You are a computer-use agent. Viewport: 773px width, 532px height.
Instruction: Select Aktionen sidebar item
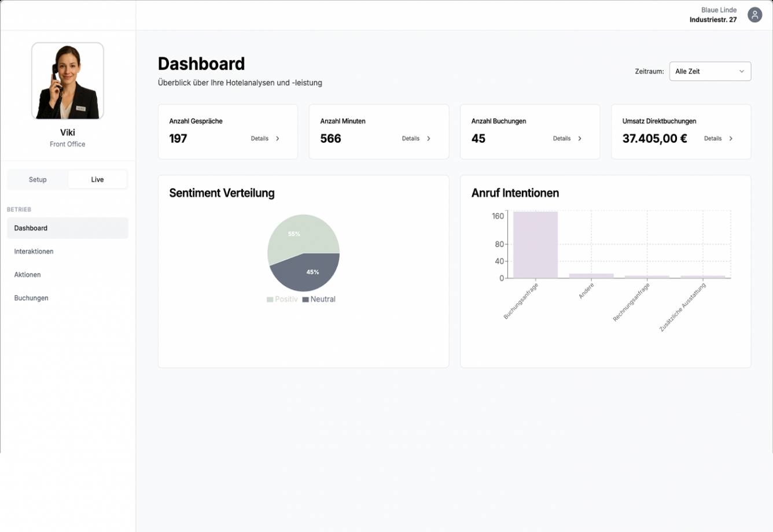point(27,275)
